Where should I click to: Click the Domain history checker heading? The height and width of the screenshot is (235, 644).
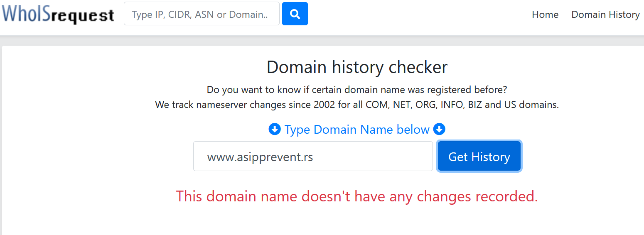pos(357,67)
